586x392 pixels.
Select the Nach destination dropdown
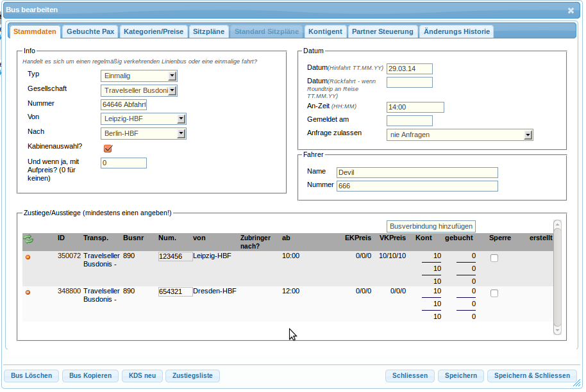tap(144, 134)
